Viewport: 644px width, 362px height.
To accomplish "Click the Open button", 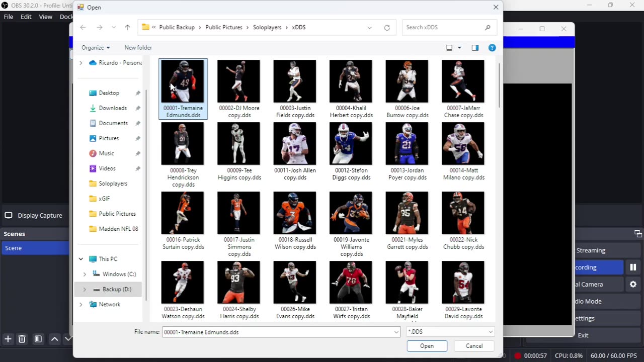I will 427,346.
